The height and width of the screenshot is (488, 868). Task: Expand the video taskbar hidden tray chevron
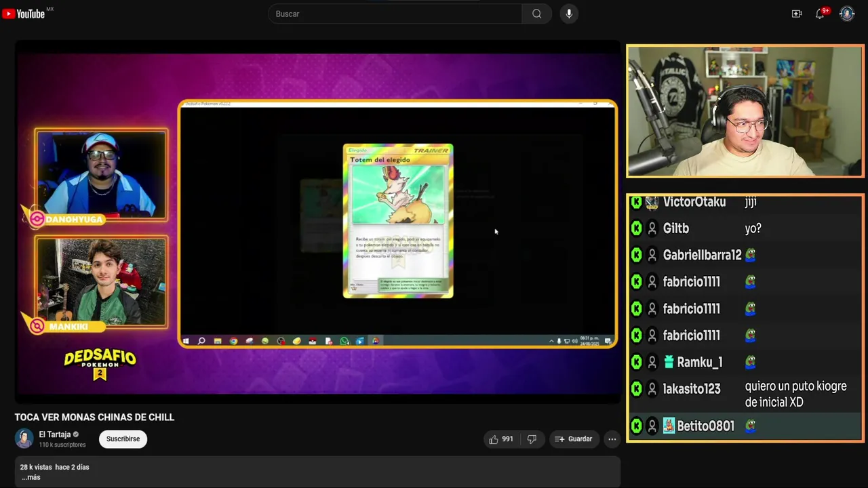pyautogui.click(x=551, y=341)
